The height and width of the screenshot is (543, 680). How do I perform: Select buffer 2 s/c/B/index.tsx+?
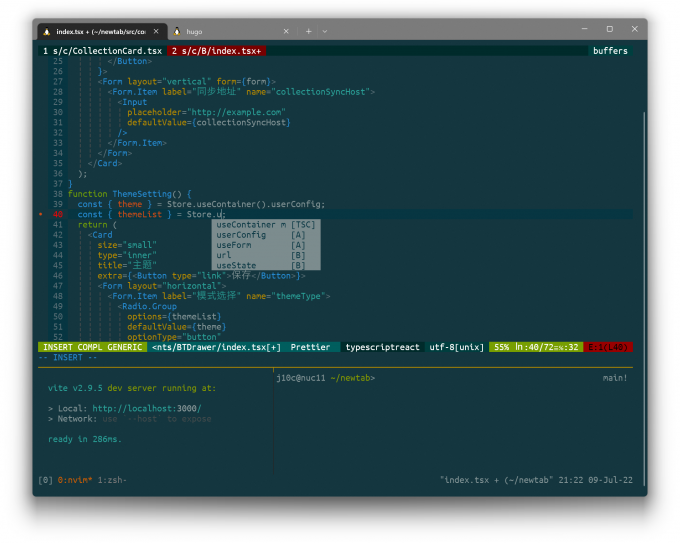click(x=216, y=51)
